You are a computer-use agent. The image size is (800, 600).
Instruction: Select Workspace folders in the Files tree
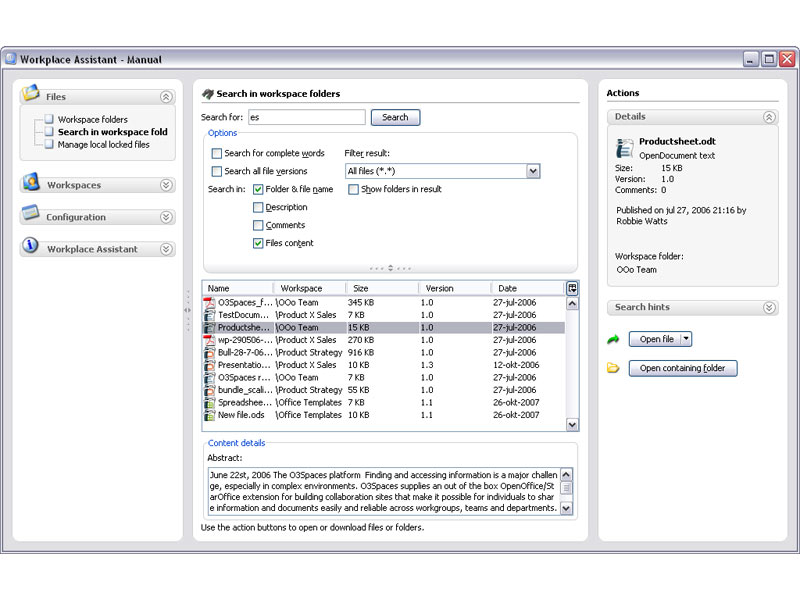point(92,120)
